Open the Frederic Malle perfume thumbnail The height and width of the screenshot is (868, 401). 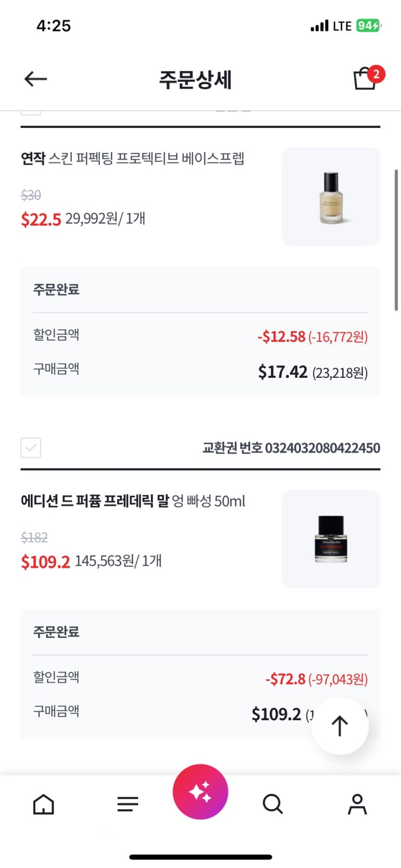[x=330, y=539]
